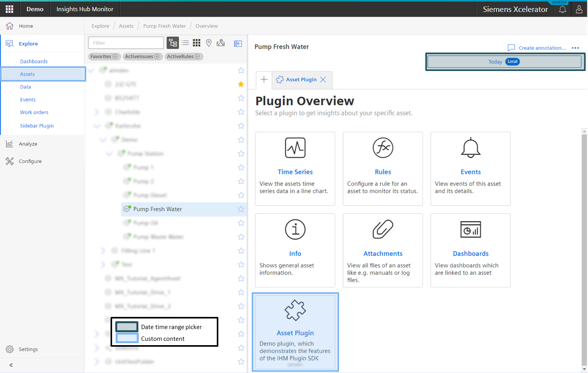Click Create annotation link
The height and width of the screenshot is (373, 588).
[x=543, y=48]
